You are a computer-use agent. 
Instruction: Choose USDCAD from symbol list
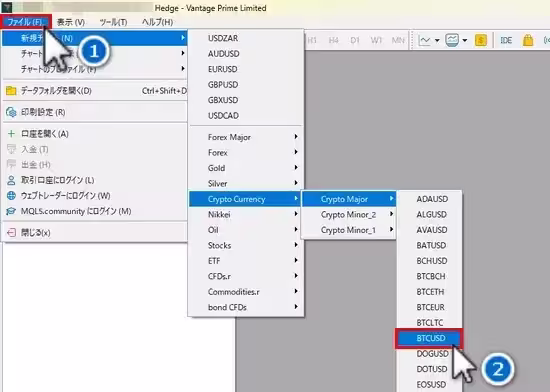[x=246, y=115]
